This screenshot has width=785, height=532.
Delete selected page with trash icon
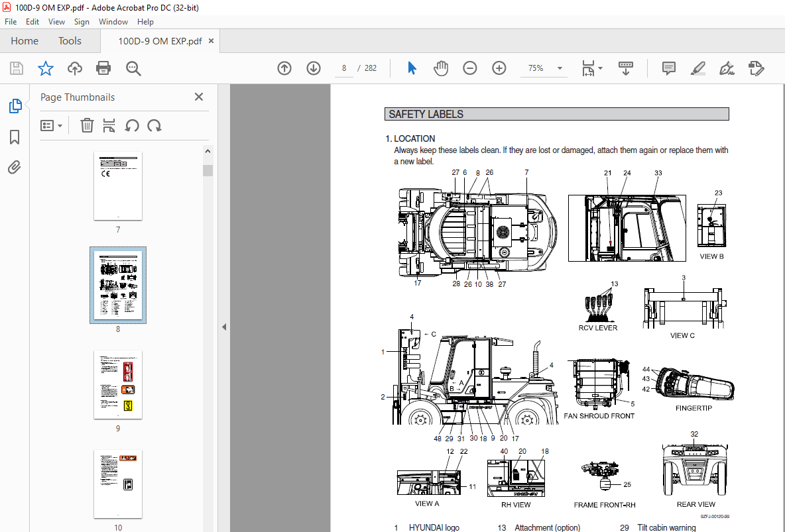(x=87, y=126)
